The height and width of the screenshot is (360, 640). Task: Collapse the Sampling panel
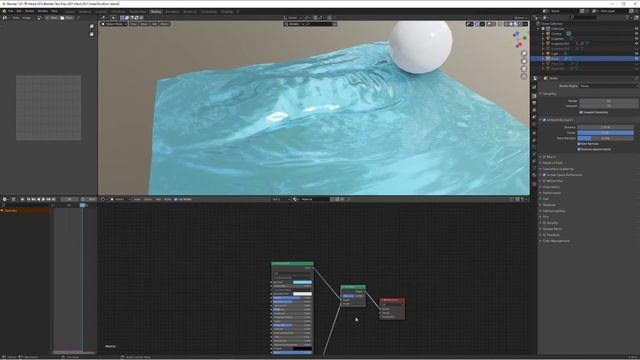[548, 93]
